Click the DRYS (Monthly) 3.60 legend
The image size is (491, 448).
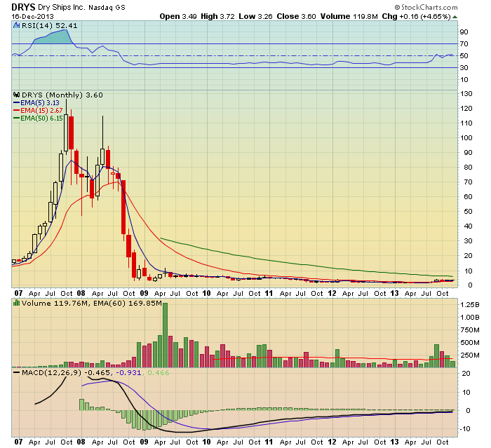[62, 95]
